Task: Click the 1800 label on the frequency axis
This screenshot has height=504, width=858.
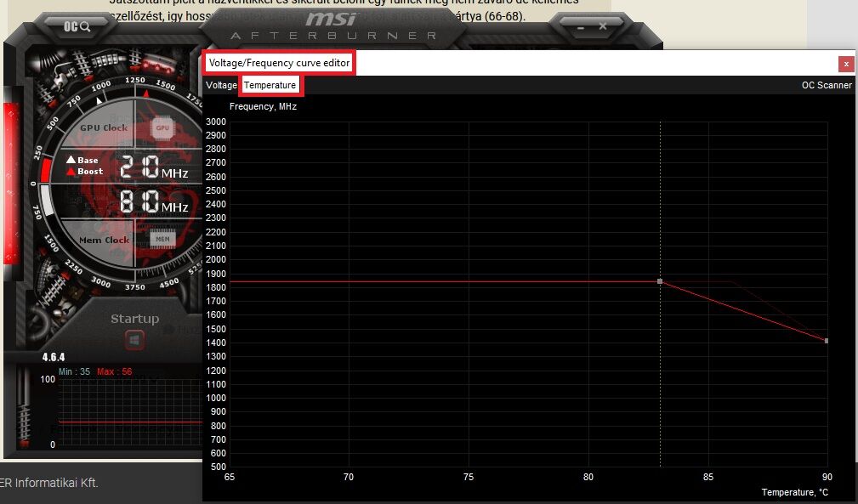Action: pos(216,287)
